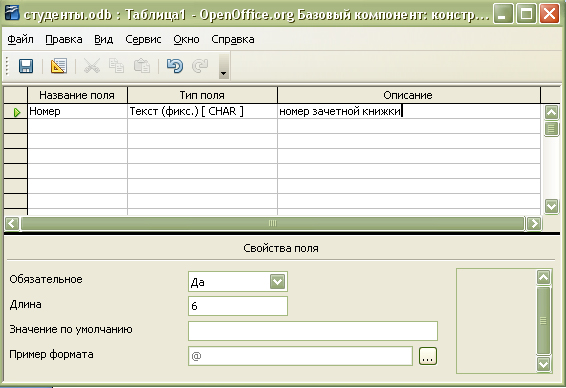Viewport: 566px width, 388px height.
Task: Click the help pane scroll up arrow
Action: 543,278
